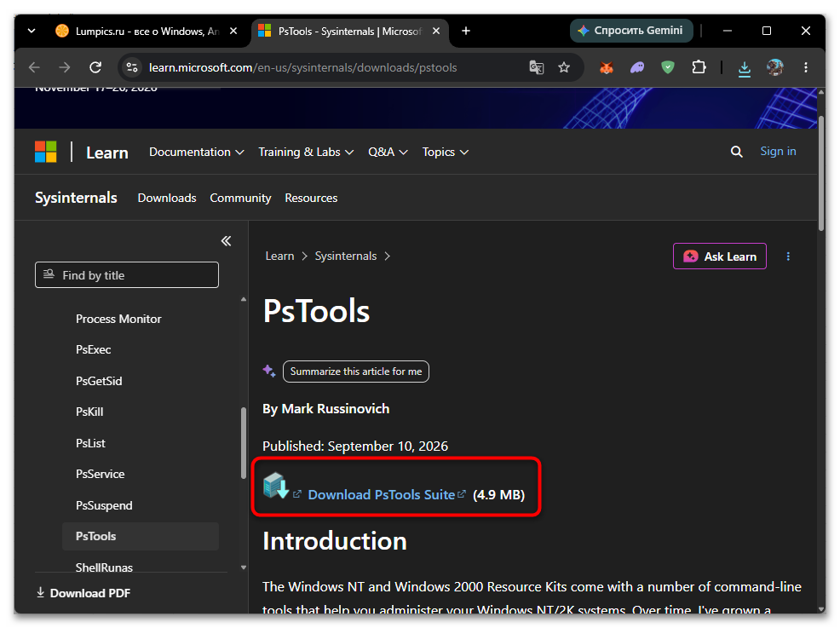Open site information icon in address bar
This screenshot has width=840, height=628.
pyautogui.click(x=132, y=67)
